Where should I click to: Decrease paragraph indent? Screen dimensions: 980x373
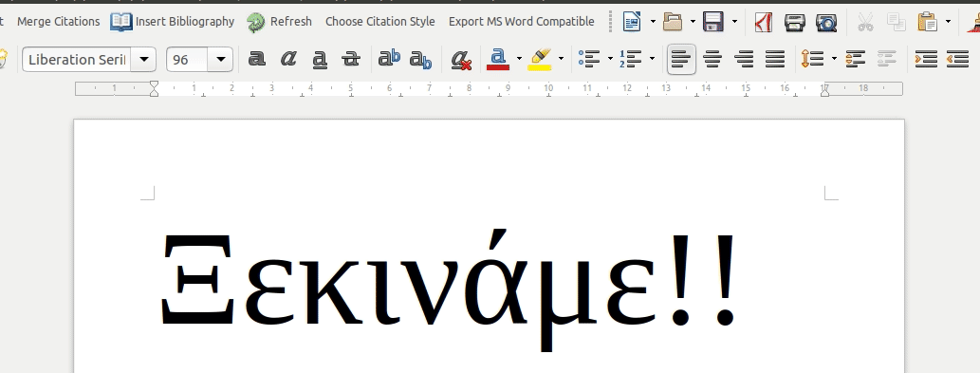click(x=957, y=60)
